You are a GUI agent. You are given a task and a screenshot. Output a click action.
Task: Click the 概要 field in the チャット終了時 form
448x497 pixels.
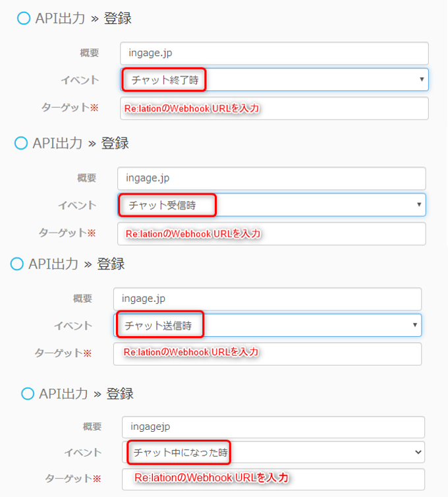[275, 53]
